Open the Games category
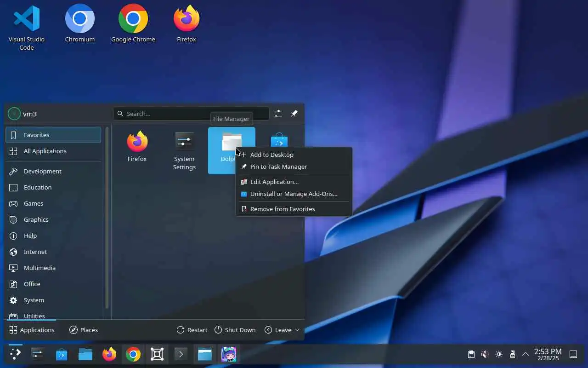The width and height of the screenshot is (588, 368). coord(53,203)
